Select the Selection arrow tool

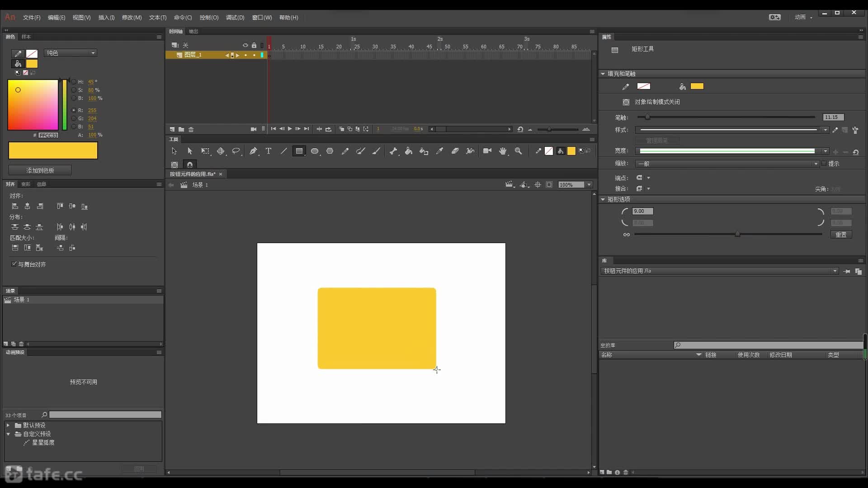[x=174, y=151]
